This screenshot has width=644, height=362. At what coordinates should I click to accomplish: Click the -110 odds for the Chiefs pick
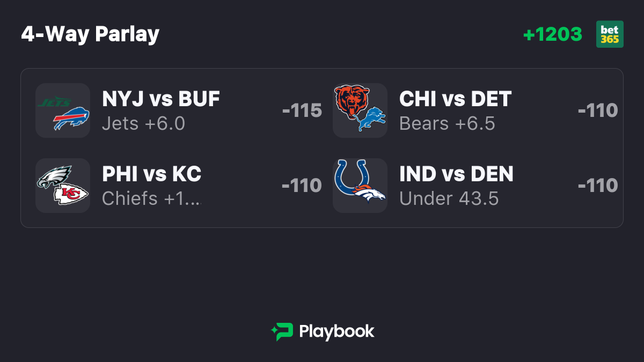pyautogui.click(x=302, y=186)
